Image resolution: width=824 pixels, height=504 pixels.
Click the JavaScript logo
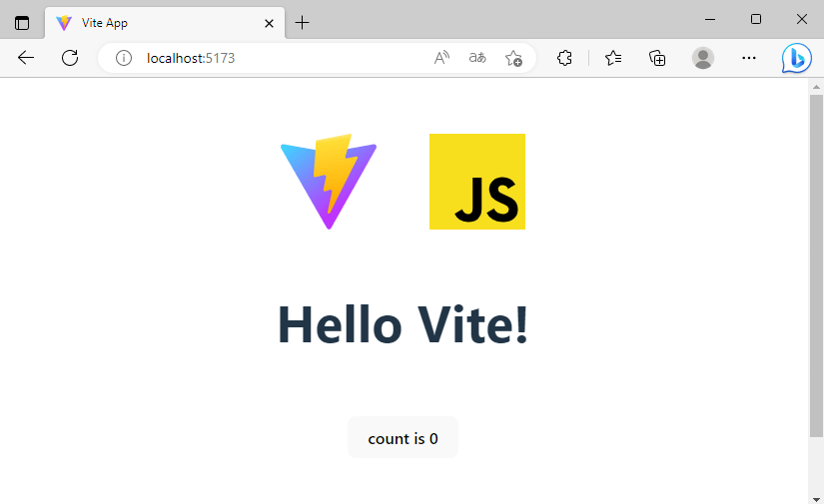click(x=477, y=182)
